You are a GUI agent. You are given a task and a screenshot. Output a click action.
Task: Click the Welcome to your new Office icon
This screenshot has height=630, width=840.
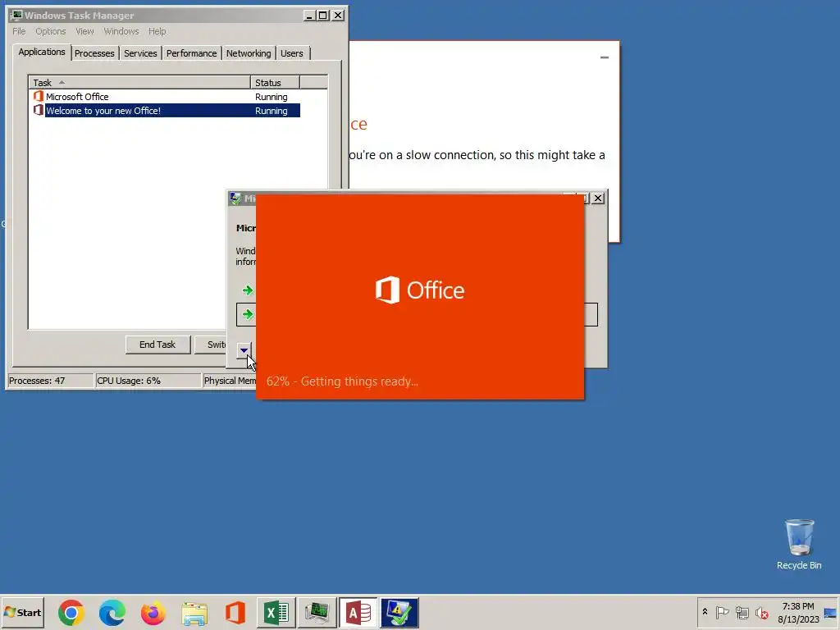[38, 111]
